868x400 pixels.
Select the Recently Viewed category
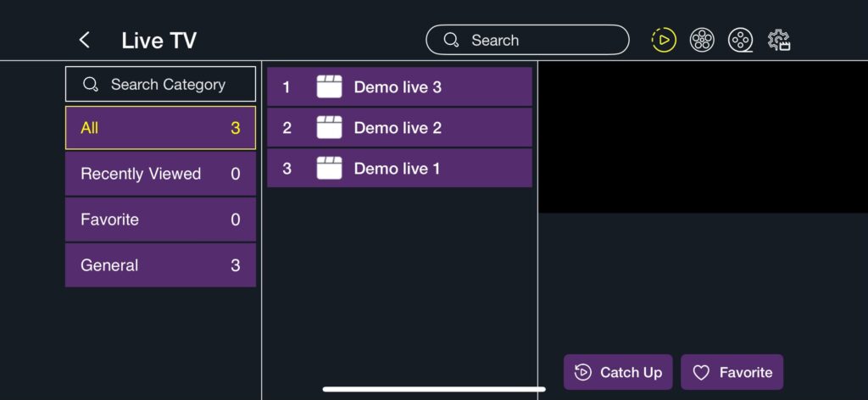coord(160,174)
